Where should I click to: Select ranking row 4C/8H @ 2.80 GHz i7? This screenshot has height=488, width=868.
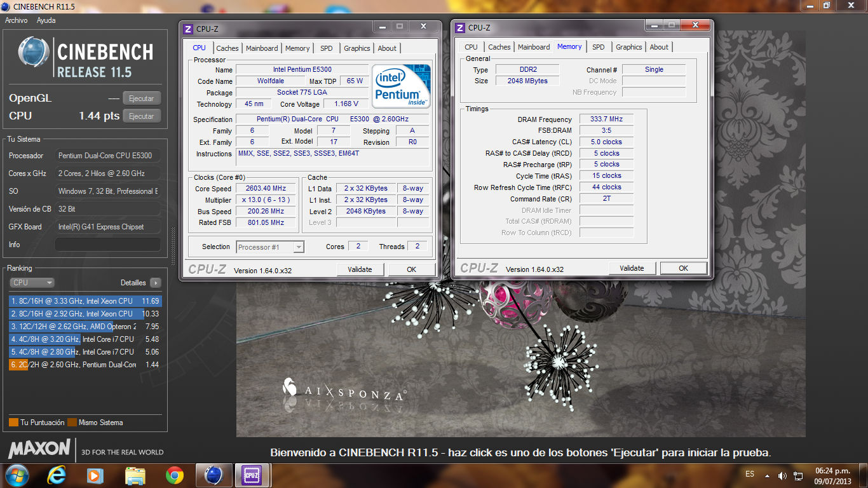click(x=85, y=352)
